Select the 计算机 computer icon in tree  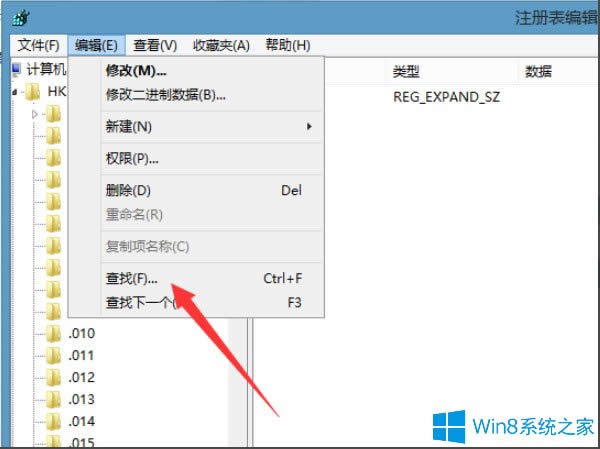pos(16,71)
